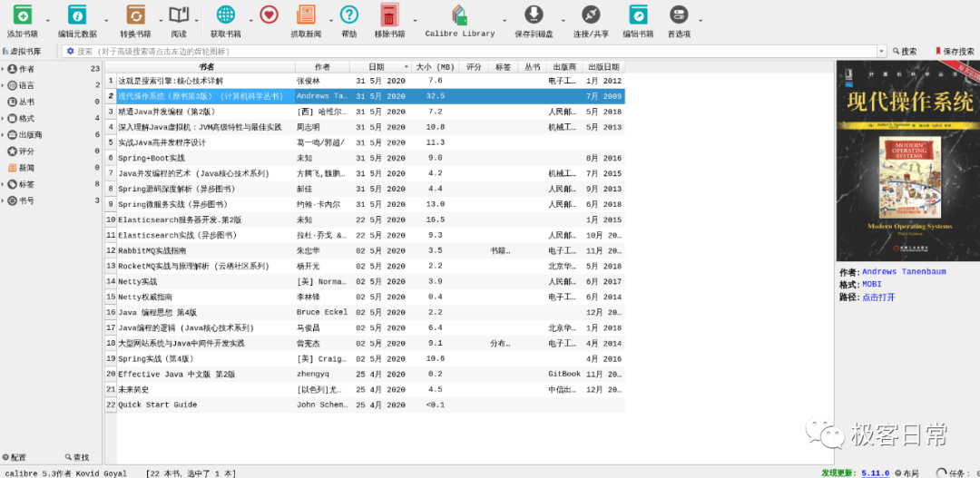
Task: Sort by the Date (日期) column header
Action: pyautogui.click(x=380, y=67)
